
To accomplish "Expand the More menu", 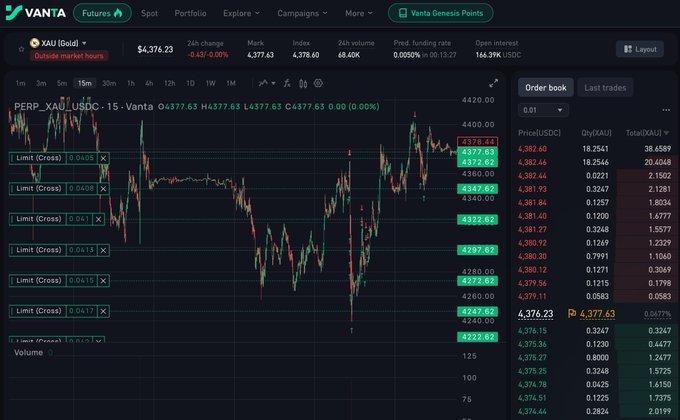I will point(359,13).
